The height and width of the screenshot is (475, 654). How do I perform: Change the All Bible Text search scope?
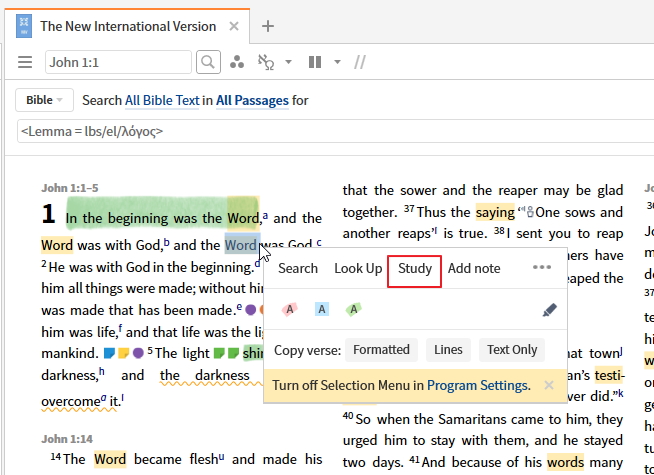point(162,101)
